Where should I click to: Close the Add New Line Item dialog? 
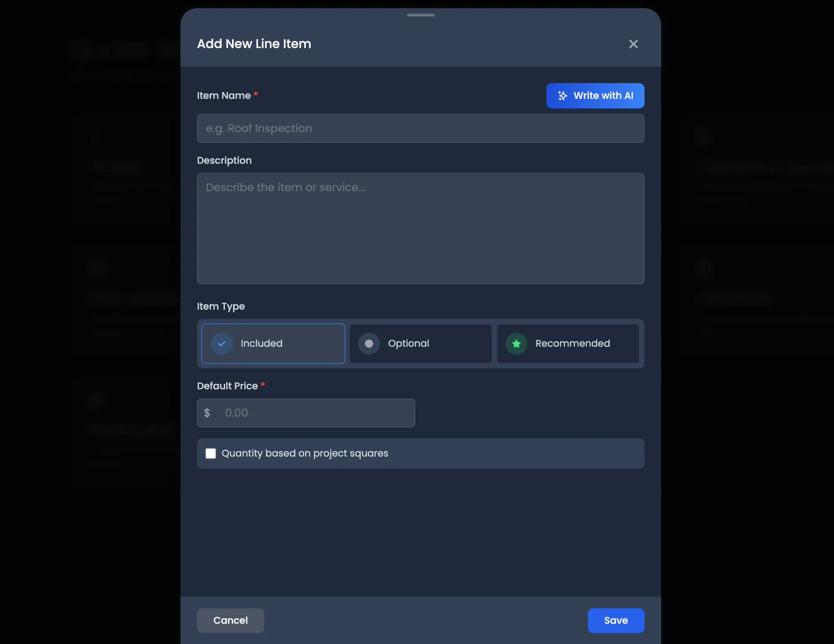click(x=633, y=44)
